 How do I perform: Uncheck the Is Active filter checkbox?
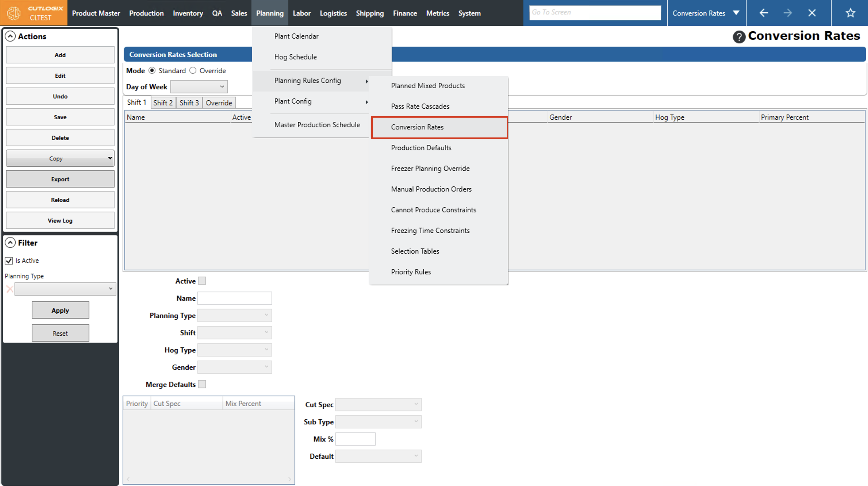coord(9,261)
